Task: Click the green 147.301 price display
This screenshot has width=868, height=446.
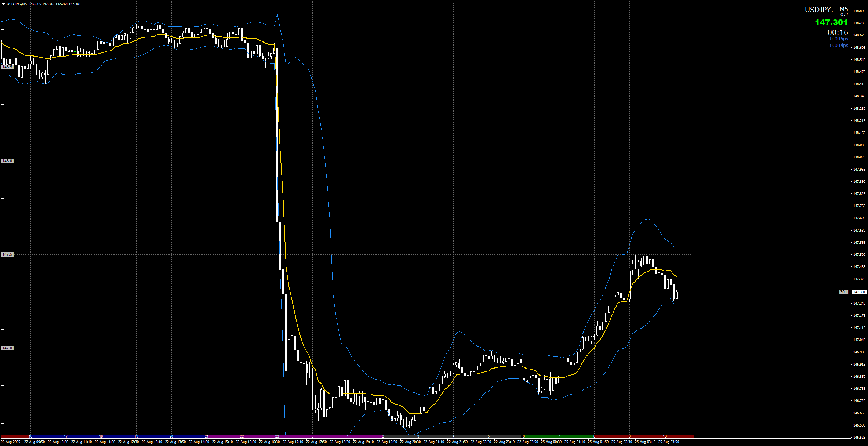Action: [x=831, y=22]
